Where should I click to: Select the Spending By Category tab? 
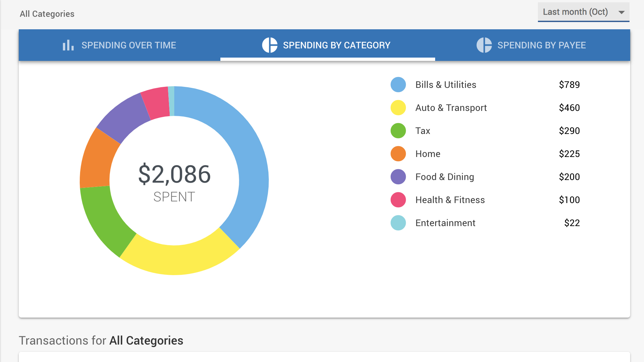click(x=328, y=45)
